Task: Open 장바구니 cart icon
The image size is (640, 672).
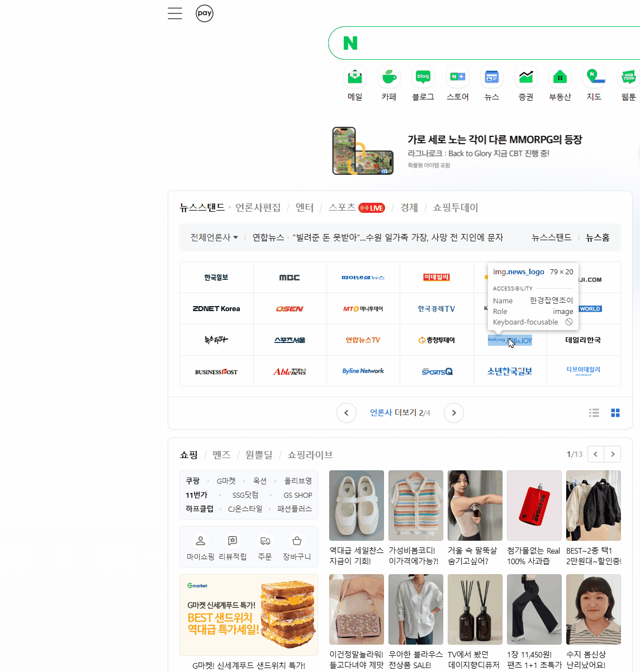Action: [297, 541]
